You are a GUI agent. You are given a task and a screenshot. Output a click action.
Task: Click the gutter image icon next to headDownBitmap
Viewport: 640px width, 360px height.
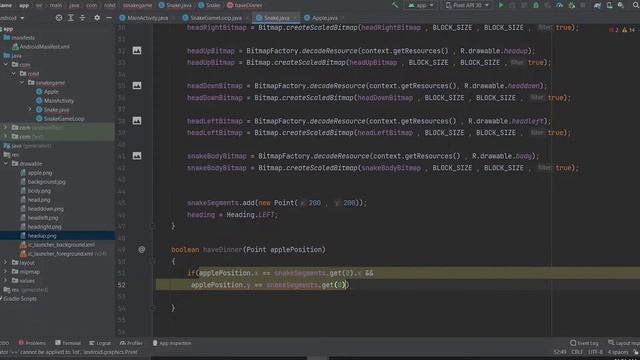pos(137,86)
